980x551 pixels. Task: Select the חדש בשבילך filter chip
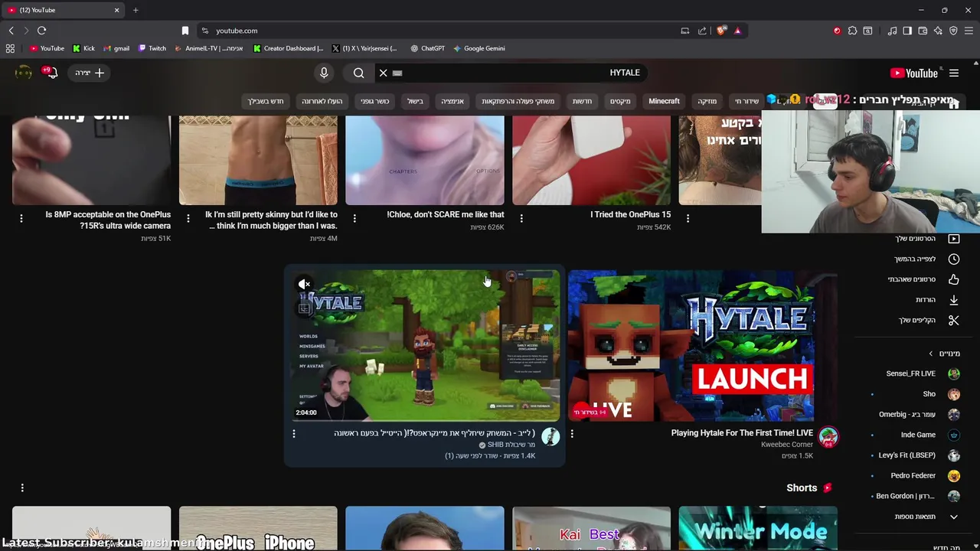[x=266, y=101]
